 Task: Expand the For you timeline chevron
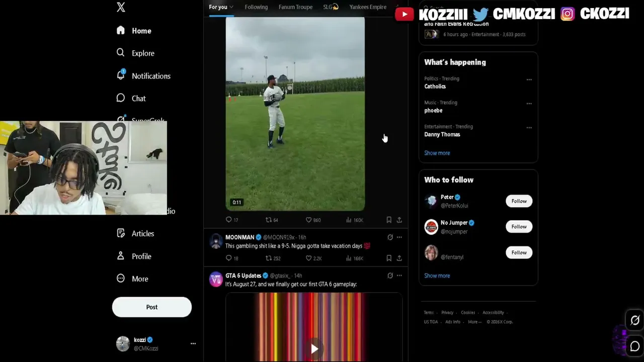[231, 7]
